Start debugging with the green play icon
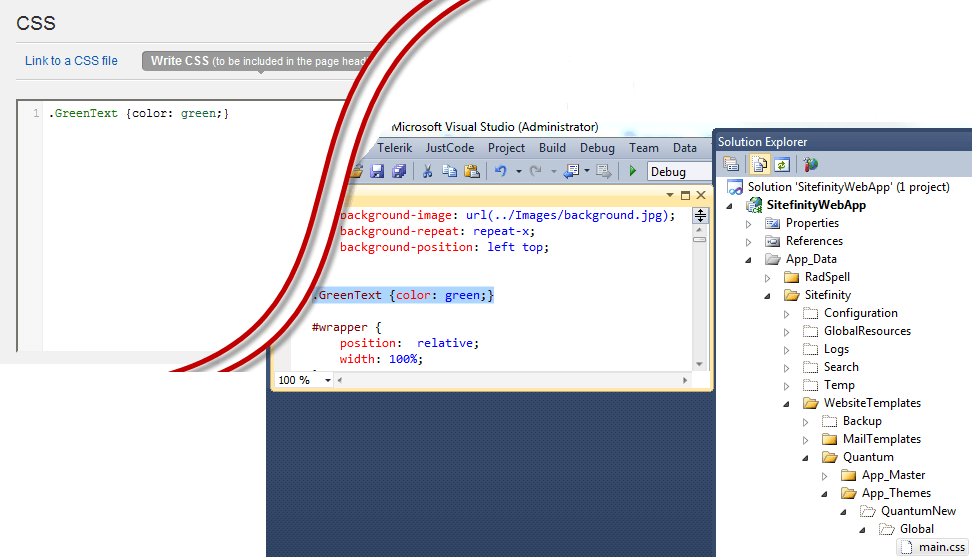This screenshot has height=557, width=972. (633, 171)
